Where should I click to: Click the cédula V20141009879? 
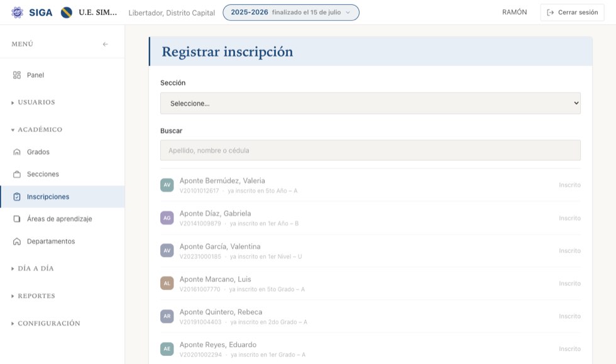tap(201, 223)
